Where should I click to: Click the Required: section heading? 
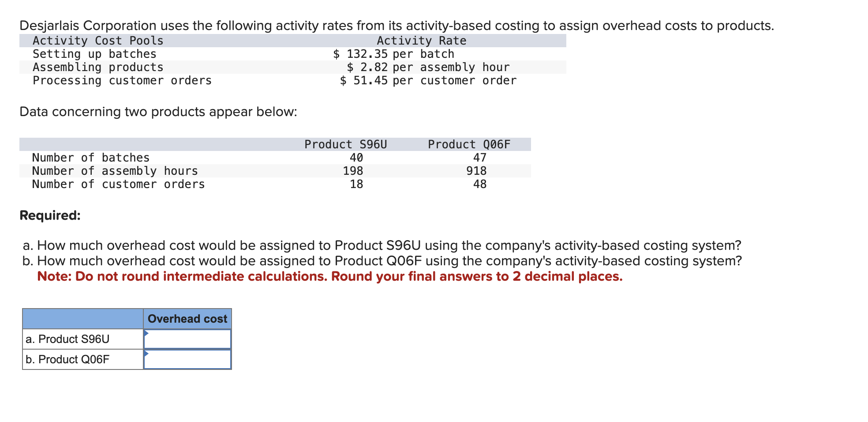[49, 215]
